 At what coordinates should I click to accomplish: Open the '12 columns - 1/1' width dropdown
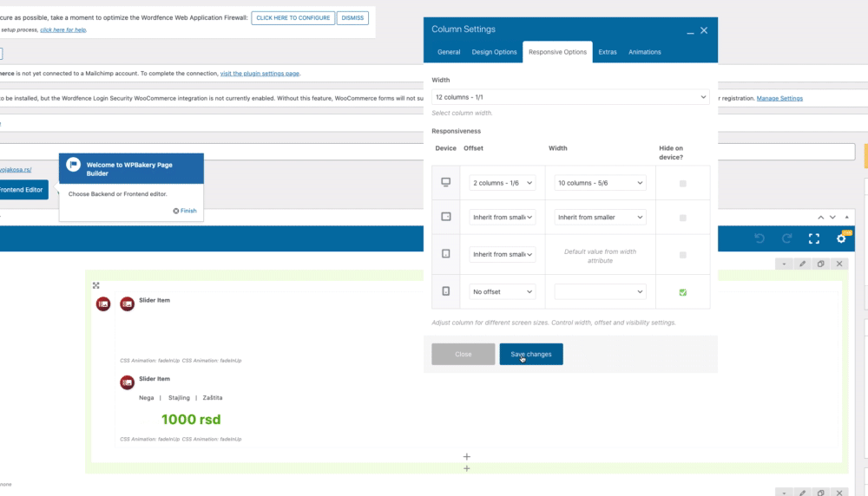point(570,97)
